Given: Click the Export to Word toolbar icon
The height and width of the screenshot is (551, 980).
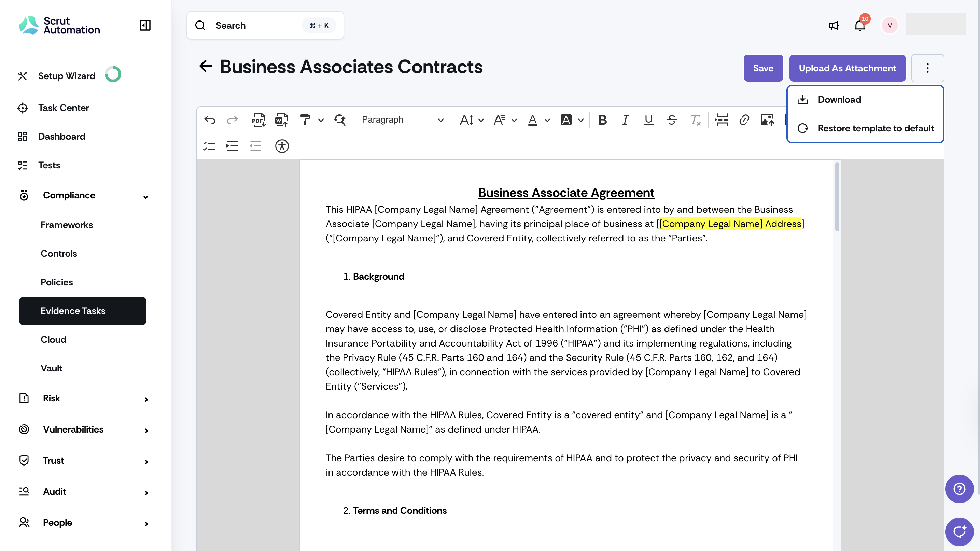Looking at the screenshot, I should pyautogui.click(x=281, y=120).
